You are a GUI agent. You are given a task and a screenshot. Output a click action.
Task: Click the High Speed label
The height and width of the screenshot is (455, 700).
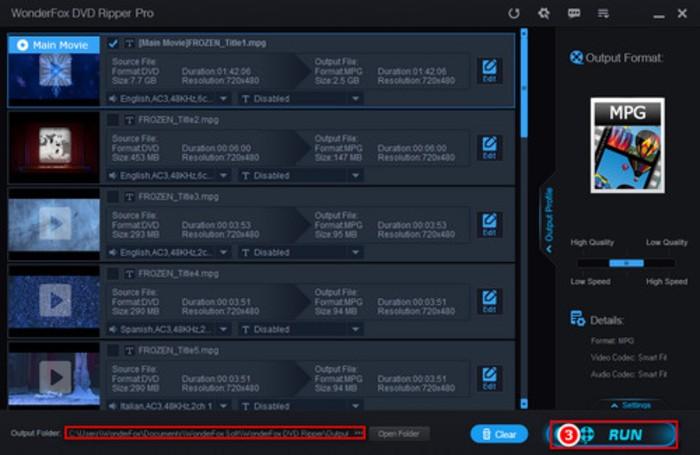point(667,282)
